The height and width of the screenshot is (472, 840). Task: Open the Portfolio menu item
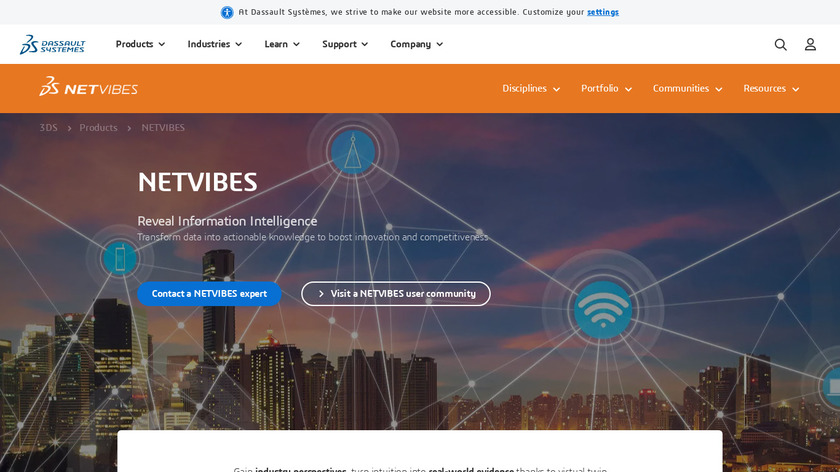(x=606, y=88)
